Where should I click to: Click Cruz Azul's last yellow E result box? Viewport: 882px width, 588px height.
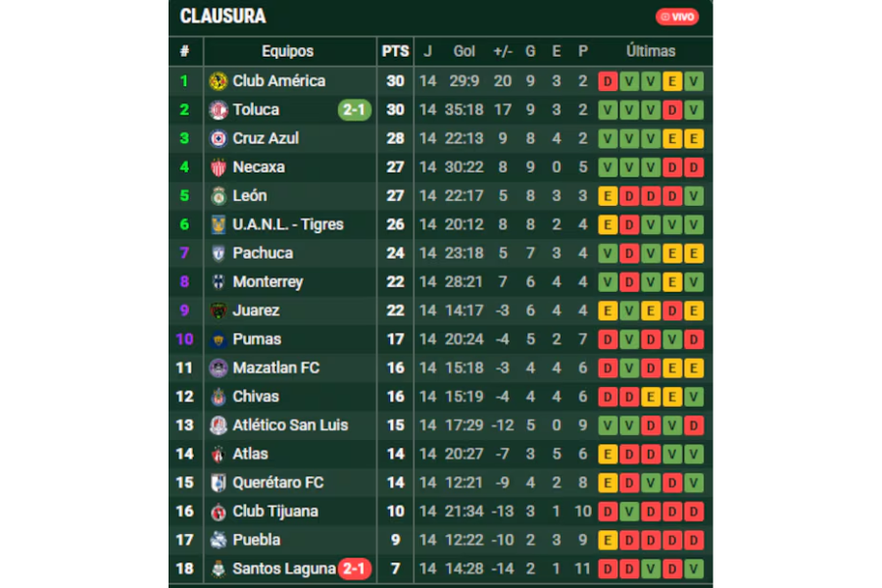(x=694, y=138)
